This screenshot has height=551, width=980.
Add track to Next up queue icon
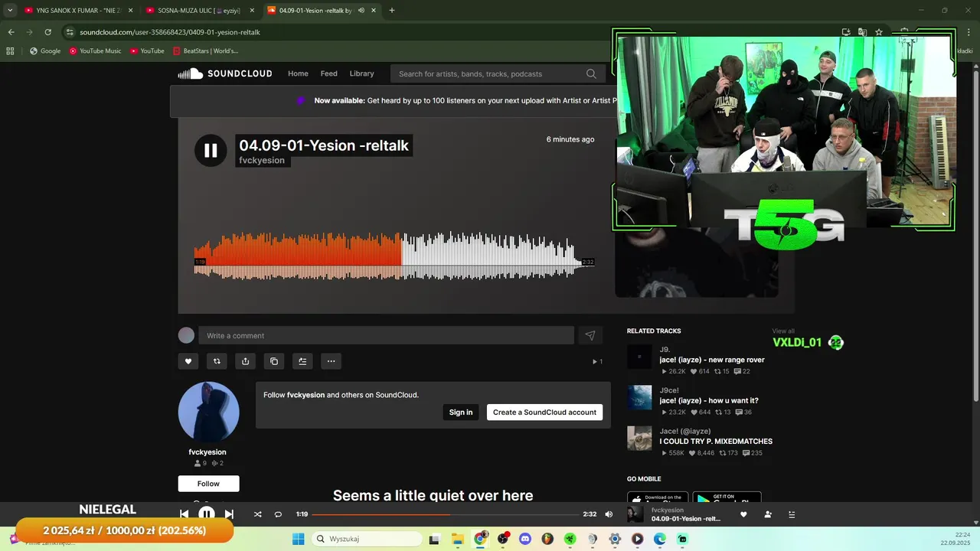pos(302,361)
